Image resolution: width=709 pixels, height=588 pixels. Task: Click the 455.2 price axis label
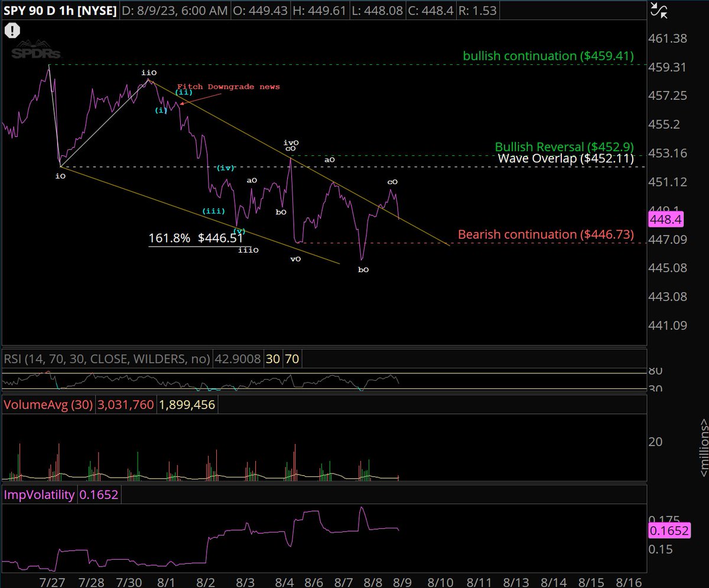[x=665, y=125]
